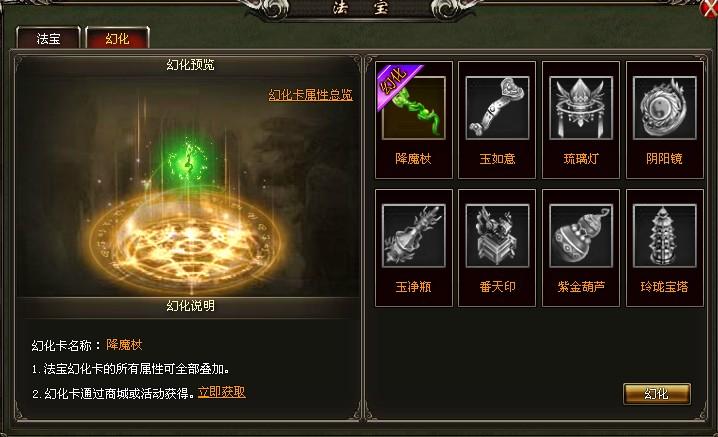
Task: Pick the 玲珑宝塔 pagoda icon
Action: pos(665,236)
